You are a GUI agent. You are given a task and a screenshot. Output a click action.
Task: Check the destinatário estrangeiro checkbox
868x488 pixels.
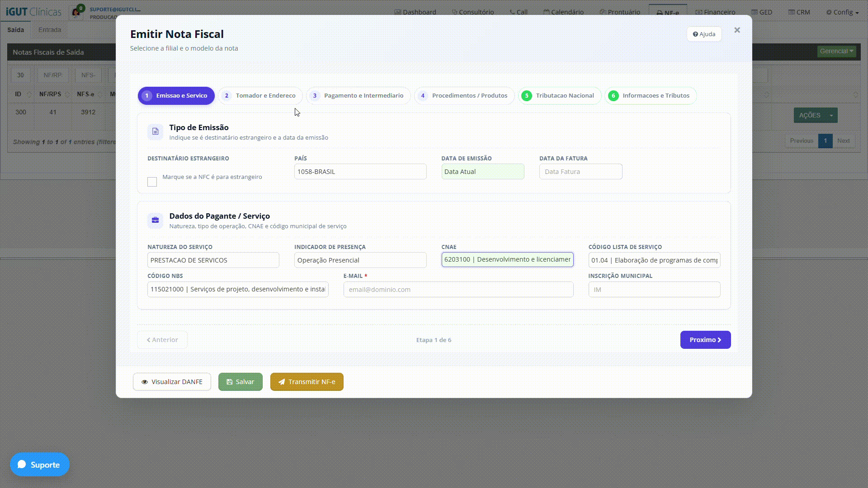click(x=152, y=182)
